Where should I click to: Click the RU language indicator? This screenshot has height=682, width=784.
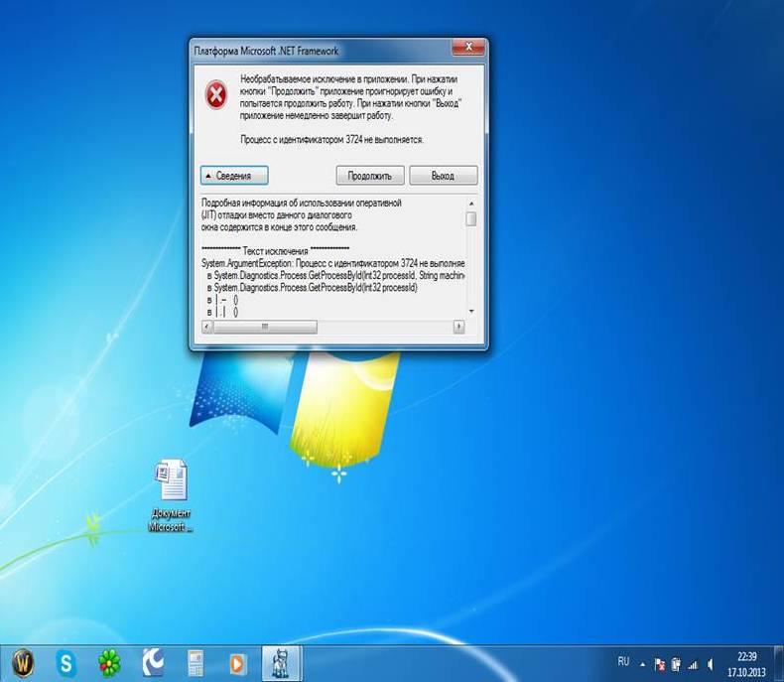[623, 662]
